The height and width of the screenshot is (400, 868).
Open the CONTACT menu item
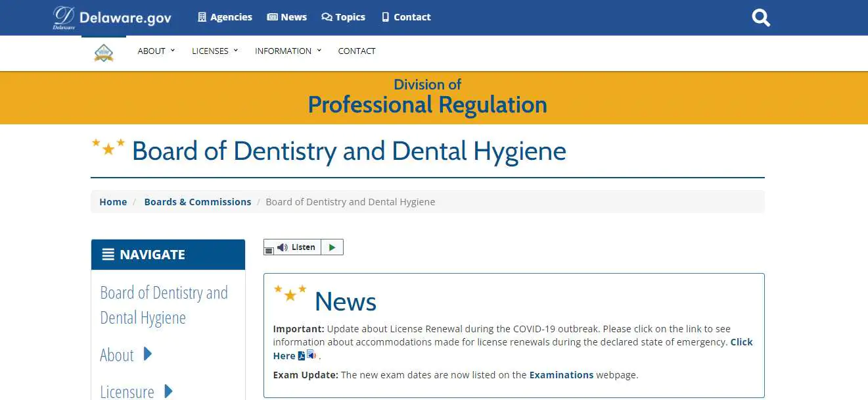[356, 51]
